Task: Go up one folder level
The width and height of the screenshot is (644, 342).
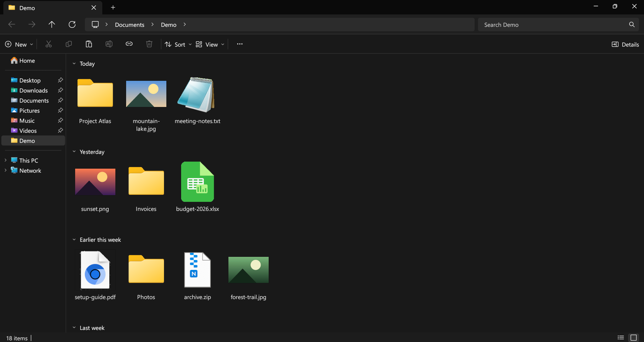Action: pyautogui.click(x=52, y=24)
